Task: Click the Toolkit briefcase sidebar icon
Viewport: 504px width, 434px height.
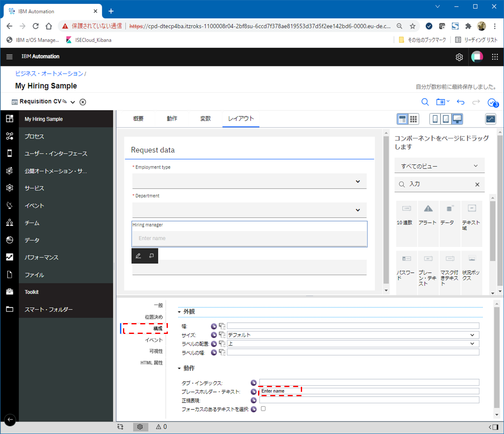Action: point(10,292)
